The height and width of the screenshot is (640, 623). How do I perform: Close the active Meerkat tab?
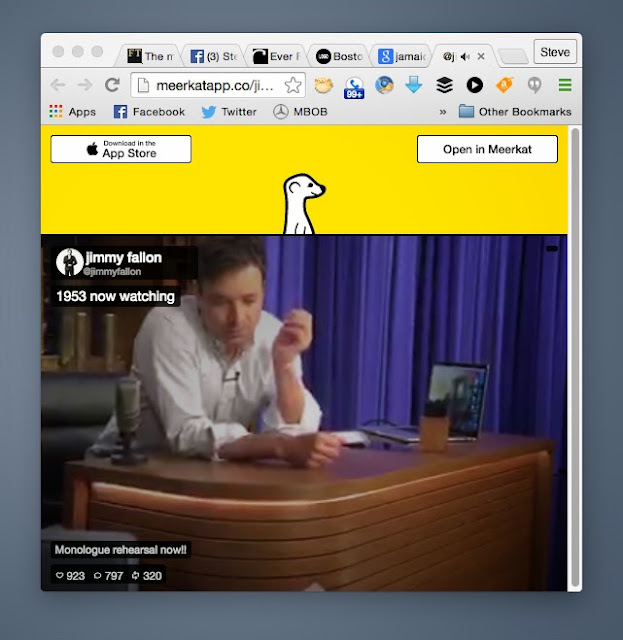[481, 56]
